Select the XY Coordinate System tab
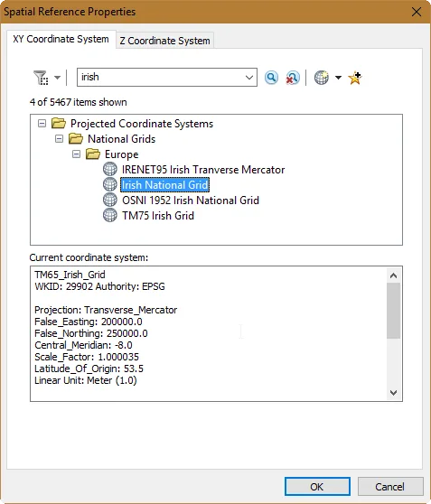This screenshot has width=431, height=504. tap(61, 39)
